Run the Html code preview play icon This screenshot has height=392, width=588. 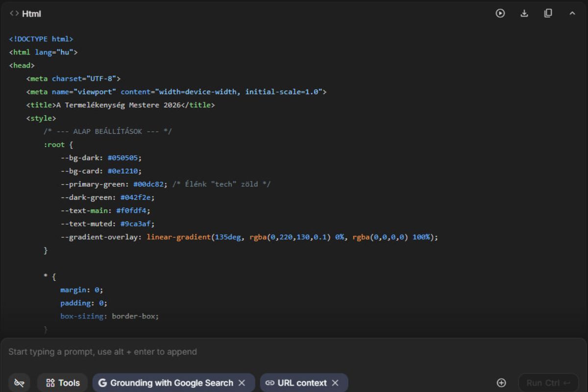click(500, 14)
